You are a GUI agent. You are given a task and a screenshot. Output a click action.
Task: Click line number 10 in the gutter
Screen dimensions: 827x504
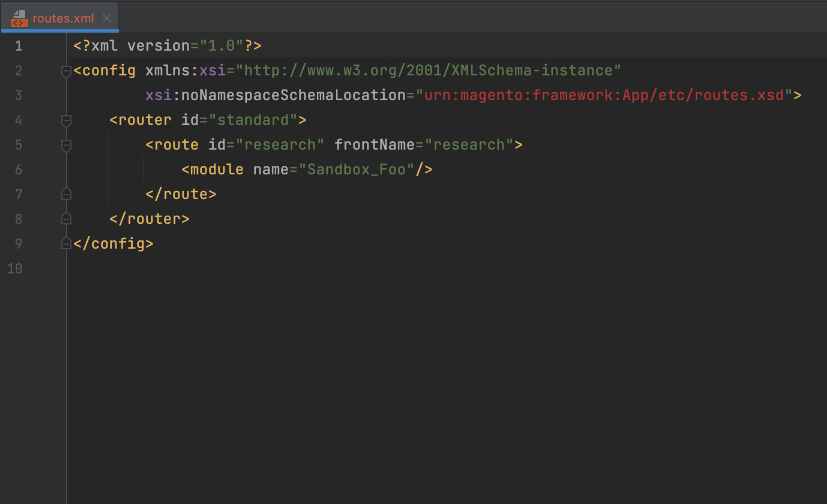click(15, 269)
